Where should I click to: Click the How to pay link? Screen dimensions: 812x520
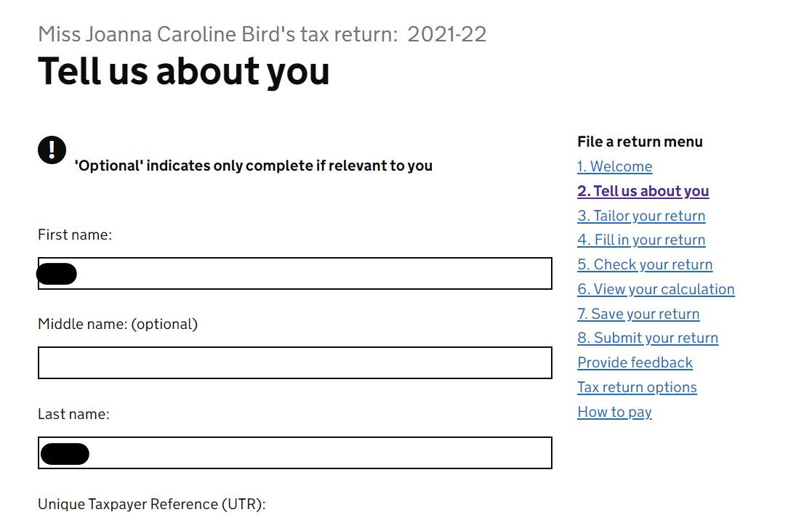coord(614,412)
